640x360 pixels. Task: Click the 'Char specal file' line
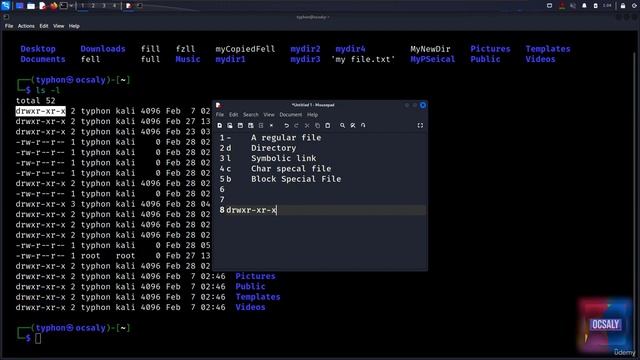[x=291, y=169]
